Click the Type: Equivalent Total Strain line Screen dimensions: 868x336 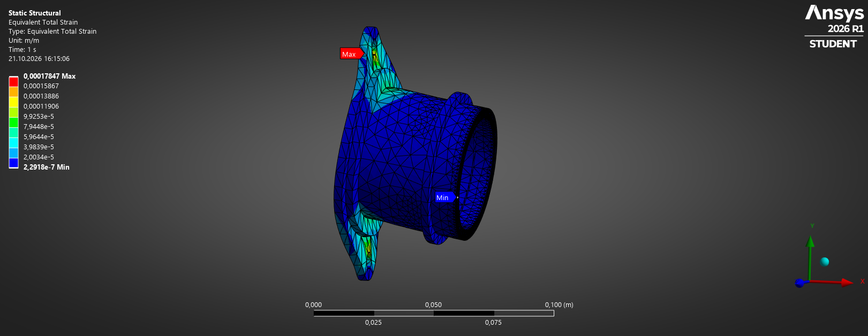52,32
